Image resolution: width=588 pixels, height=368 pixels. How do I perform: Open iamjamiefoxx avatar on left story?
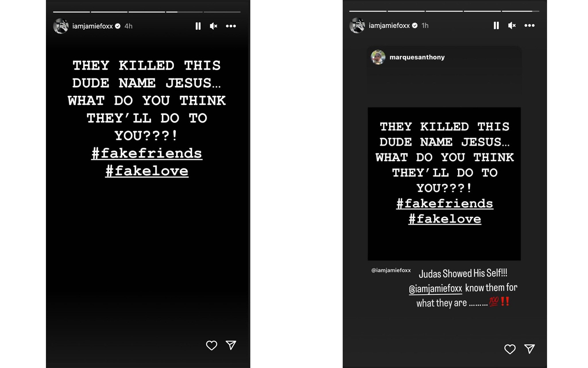(x=61, y=26)
